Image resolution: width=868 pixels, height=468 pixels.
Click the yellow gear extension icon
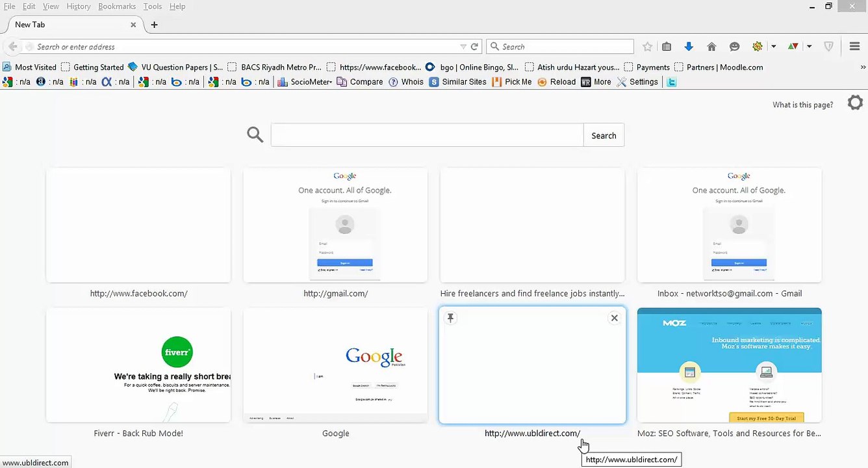758,47
